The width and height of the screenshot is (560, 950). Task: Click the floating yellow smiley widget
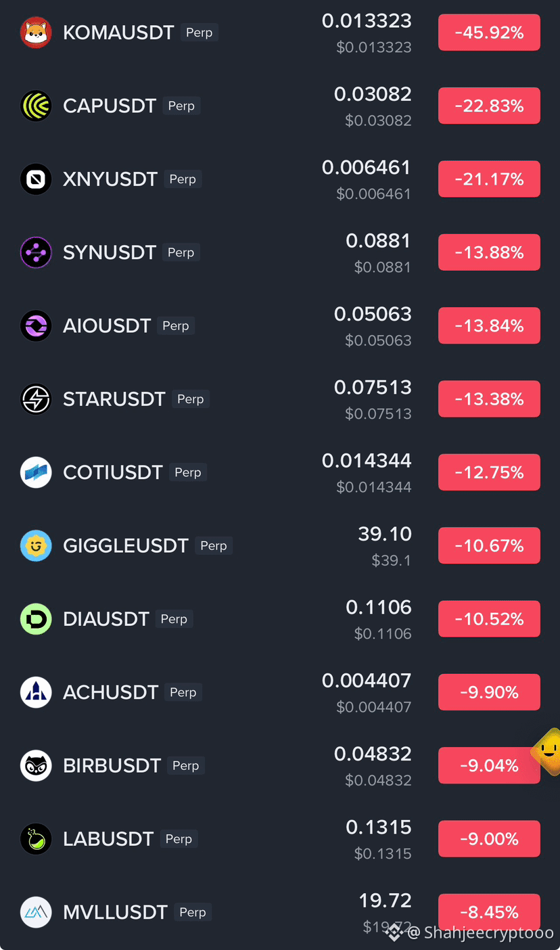(546, 751)
